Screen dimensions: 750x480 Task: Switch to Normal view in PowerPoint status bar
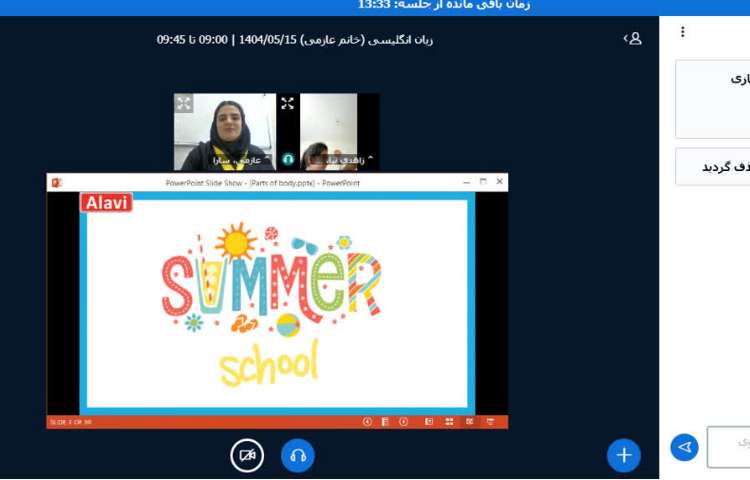(429, 422)
